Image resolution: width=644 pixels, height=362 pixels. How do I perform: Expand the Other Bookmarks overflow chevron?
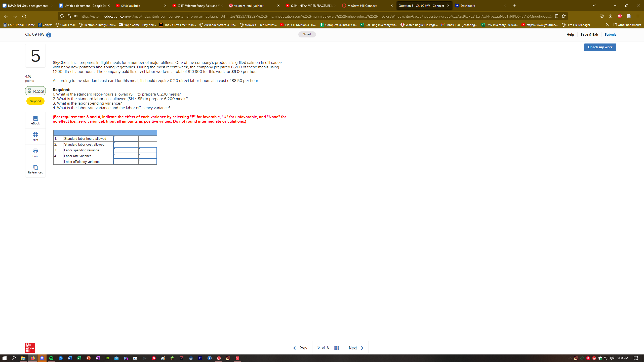pos(608,25)
